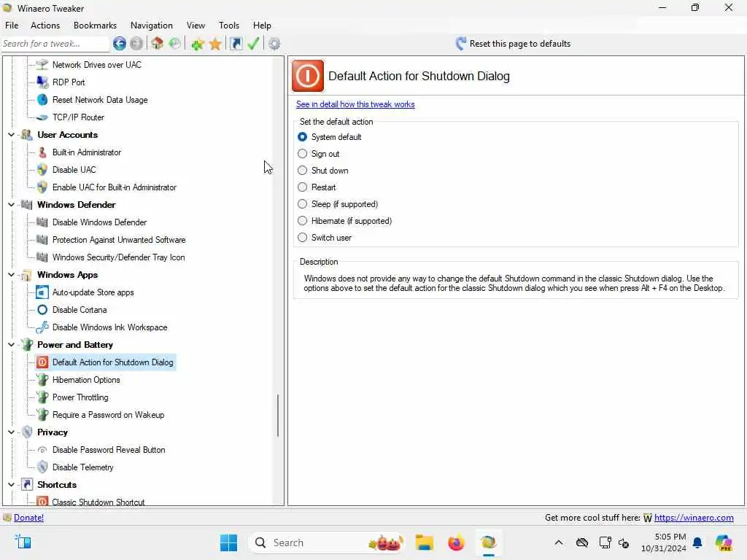Click the grayed Forward navigation arrow
The width and height of the screenshot is (747, 560).
coord(136,44)
